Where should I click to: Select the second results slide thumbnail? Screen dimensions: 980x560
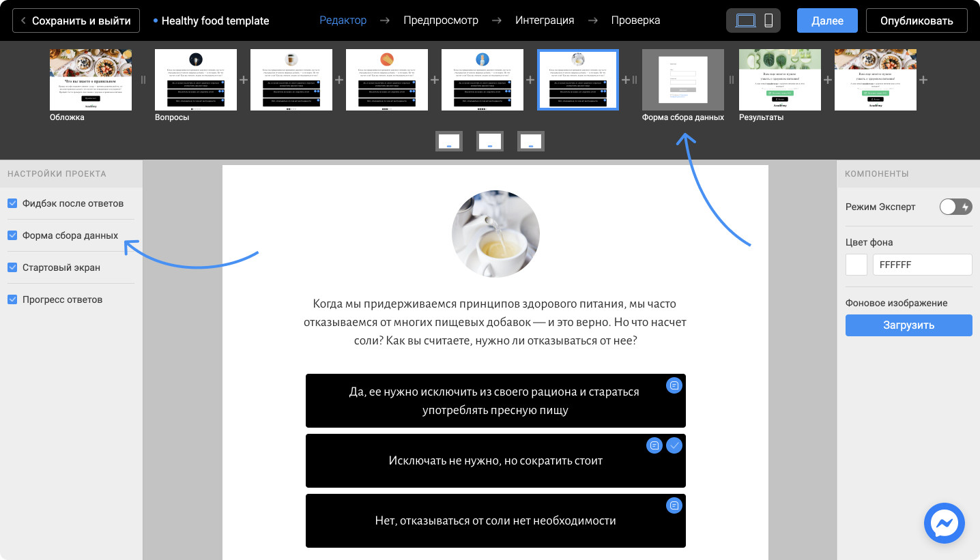pos(876,80)
